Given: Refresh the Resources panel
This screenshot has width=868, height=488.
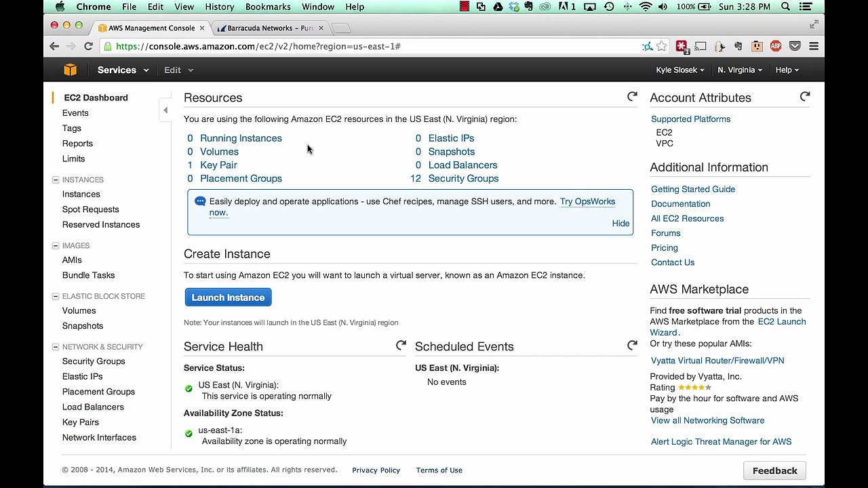Looking at the screenshot, I should (632, 97).
